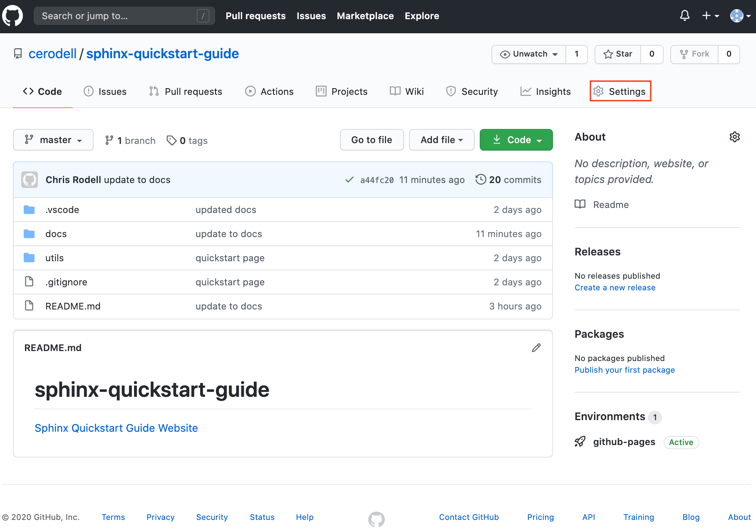Open the .gitignore file
The width and height of the screenshot is (756, 532).
click(66, 282)
